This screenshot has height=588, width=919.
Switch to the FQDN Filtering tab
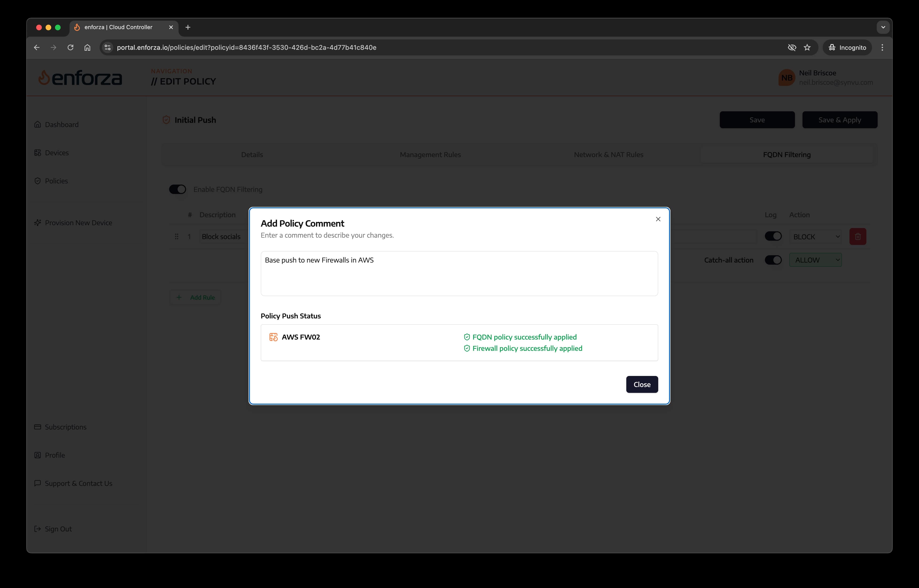[x=787, y=155]
